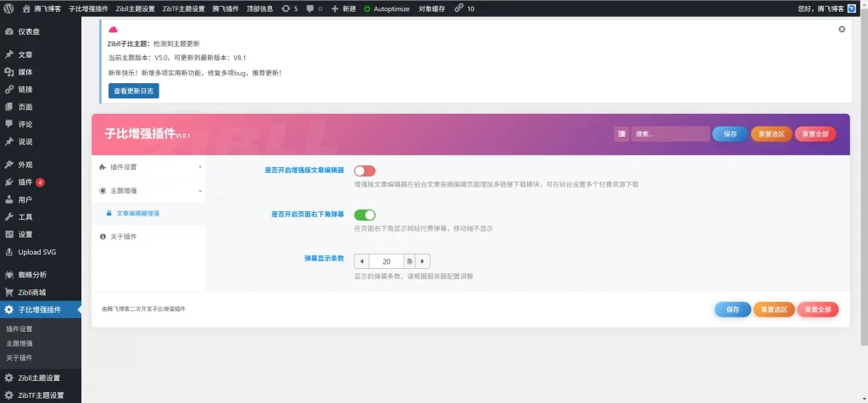This screenshot has height=403, width=868.
Task: Open 链接 in the sidebar
Action: [41, 89]
